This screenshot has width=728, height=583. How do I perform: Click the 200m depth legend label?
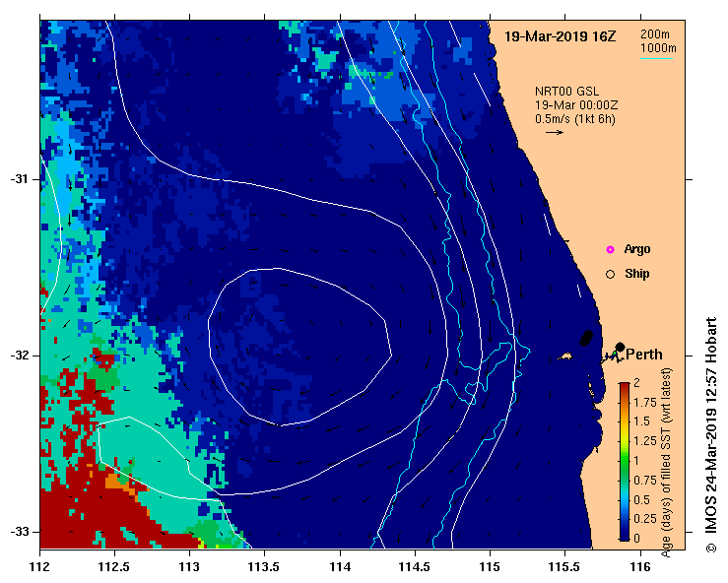[655, 34]
